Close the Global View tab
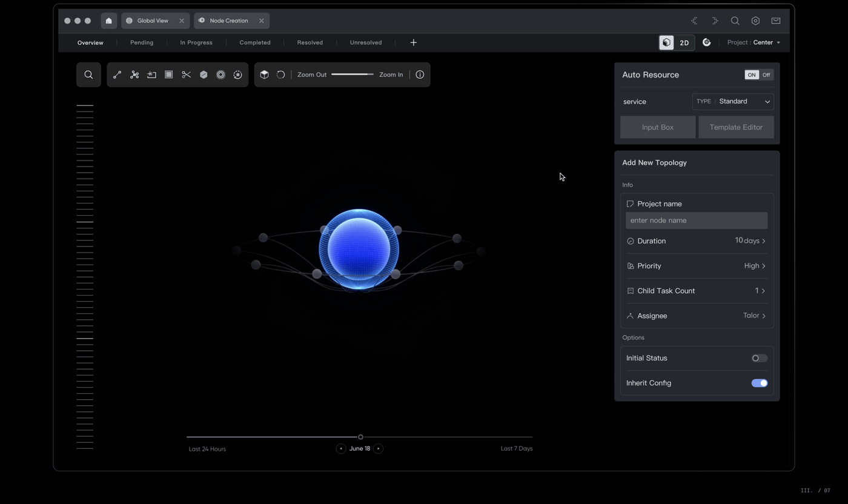The height and width of the screenshot is (504, 848). [x=182, y=21]
